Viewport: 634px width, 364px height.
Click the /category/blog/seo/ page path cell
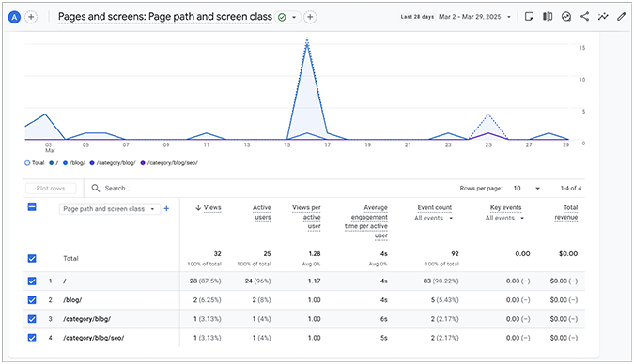[x=93, y=338]
